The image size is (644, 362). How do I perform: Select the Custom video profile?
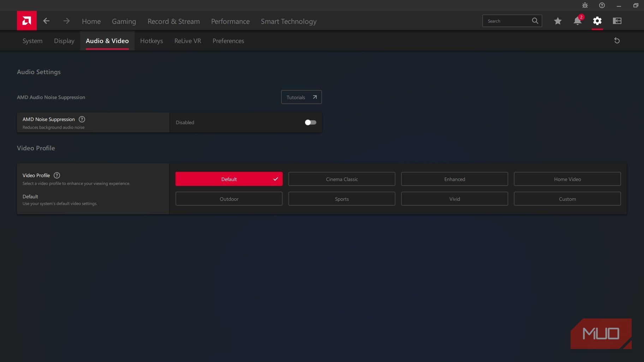567,199
